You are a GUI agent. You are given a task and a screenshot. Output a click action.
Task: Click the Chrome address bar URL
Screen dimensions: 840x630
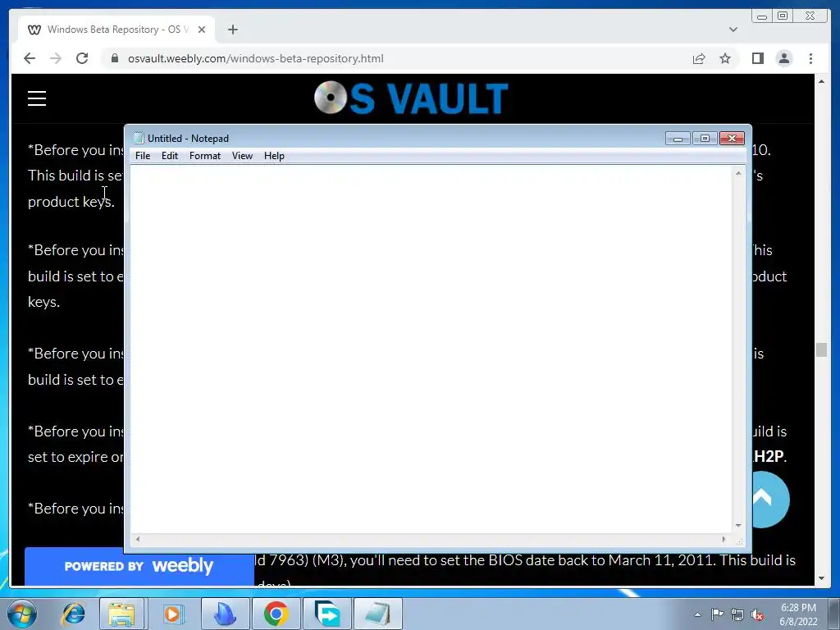coord(256,58)
